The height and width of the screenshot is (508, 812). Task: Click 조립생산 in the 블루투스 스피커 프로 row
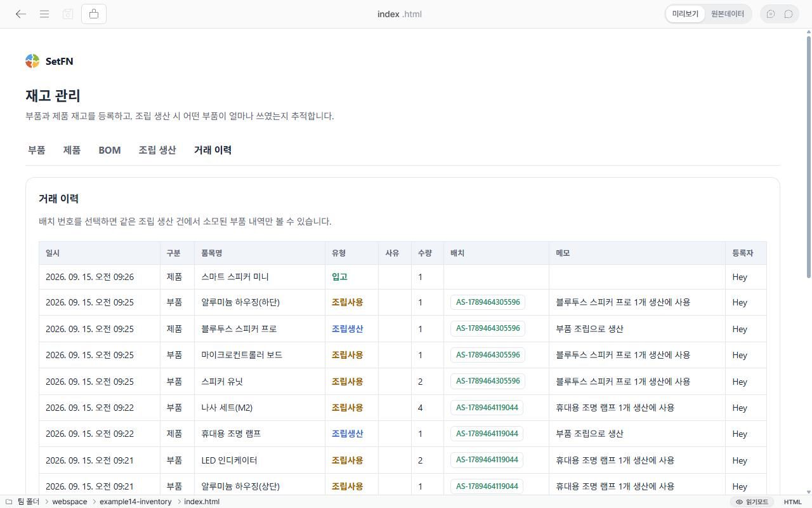pos(348,329)
